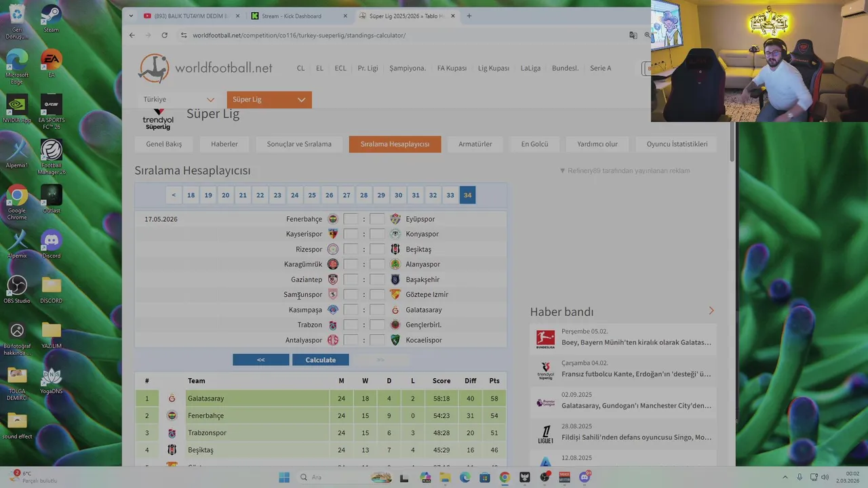This screenshot has width=868, height=488.
Task: Go to next item in Haber bandı
Action: [x=711, y=310]
